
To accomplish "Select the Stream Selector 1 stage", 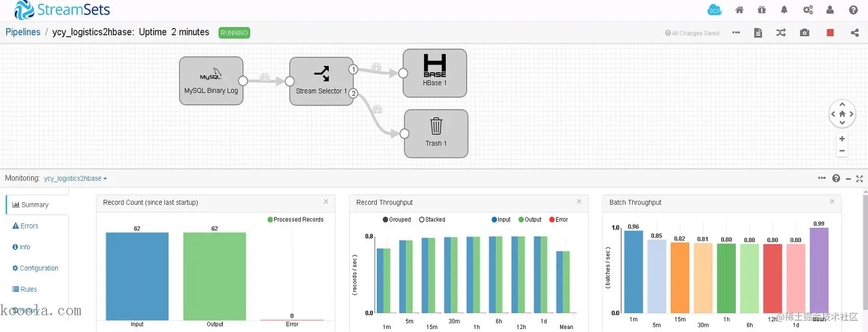I will pos(321,81).
